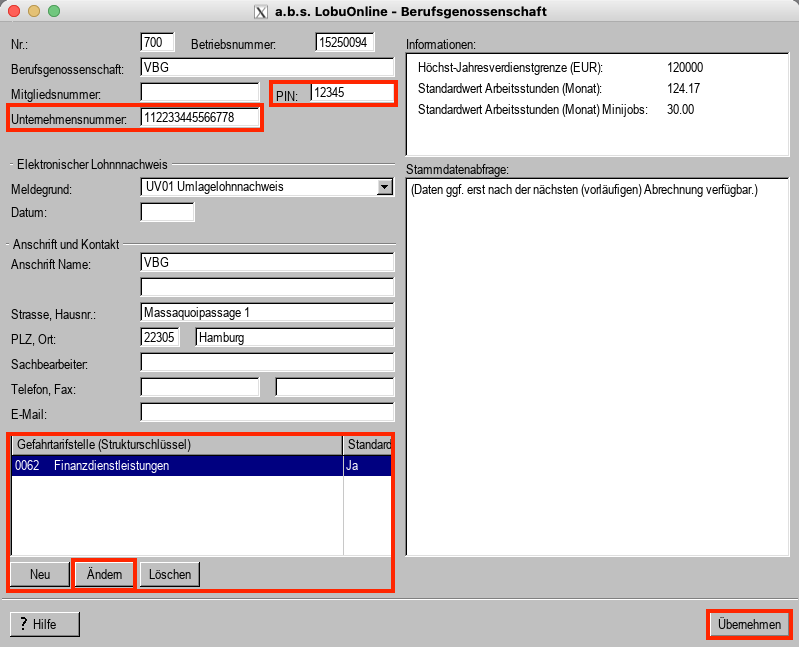Image resolution: width=799 pixels, height=647 pixels.
Task: Click the Gefahrtarifstelle column header
Action: point(176,444)
